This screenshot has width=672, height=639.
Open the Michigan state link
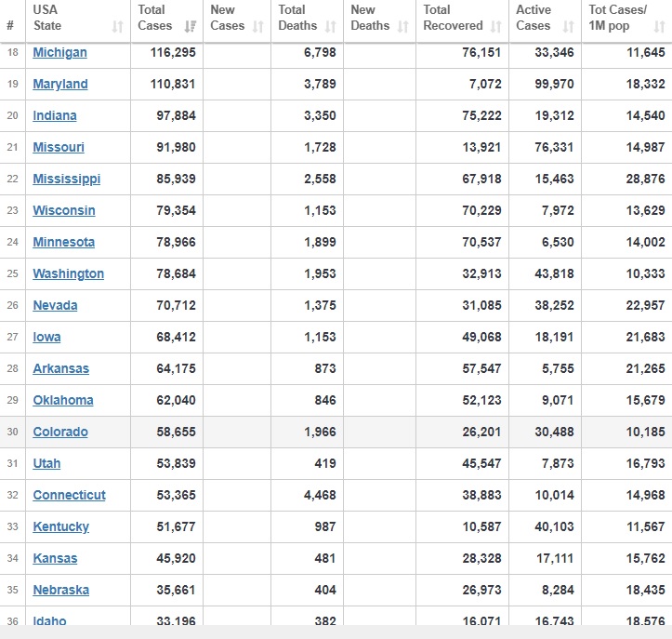coord(59,52)
